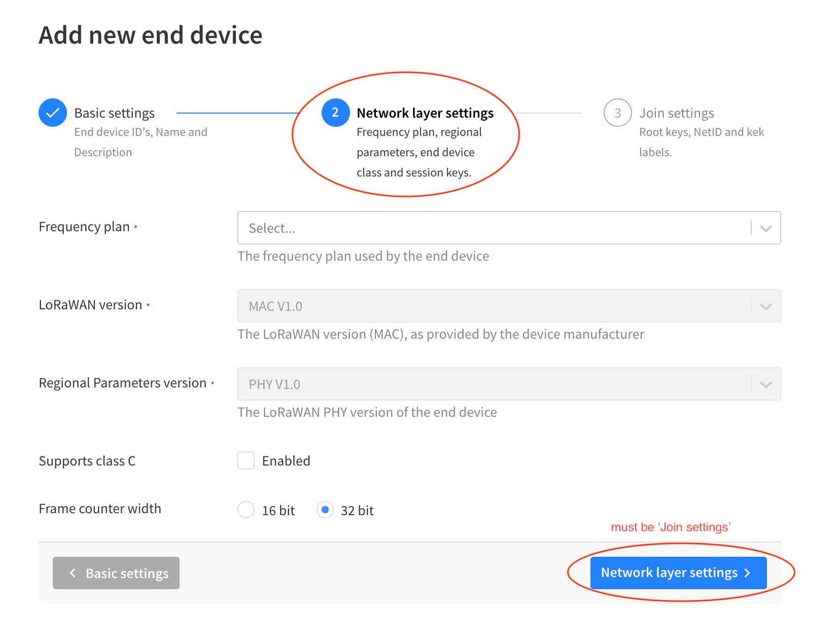Click the dropdown arrow icon on Regional Parameters version field
This screenshot has height=644, width=837.
[765, 384]
